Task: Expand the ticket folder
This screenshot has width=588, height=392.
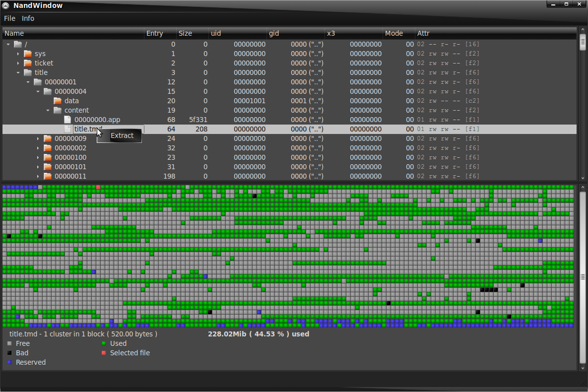Action: [x=18, y=63]
